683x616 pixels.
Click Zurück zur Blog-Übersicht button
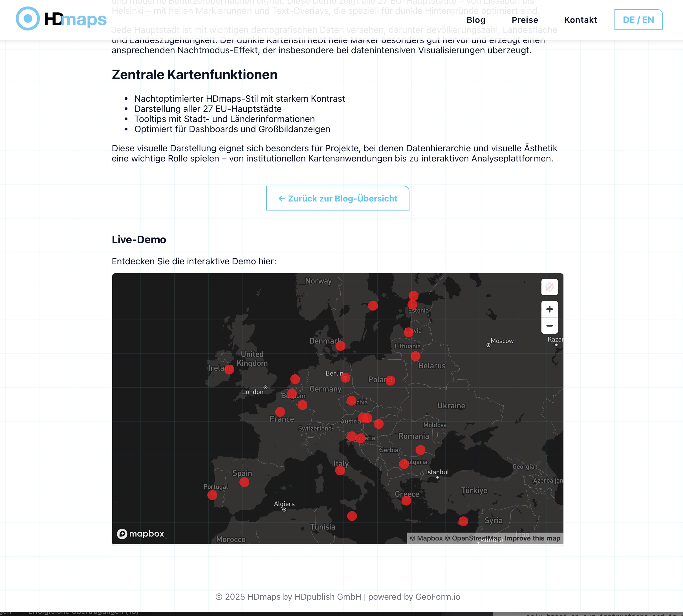[x=337, y=198]
